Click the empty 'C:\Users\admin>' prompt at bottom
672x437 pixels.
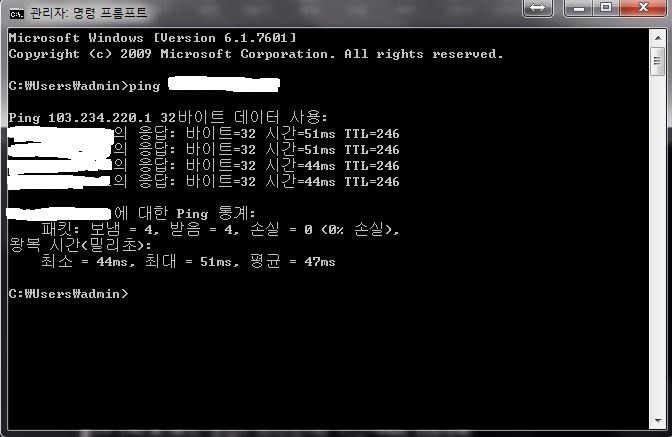click(x=68, y=293)
